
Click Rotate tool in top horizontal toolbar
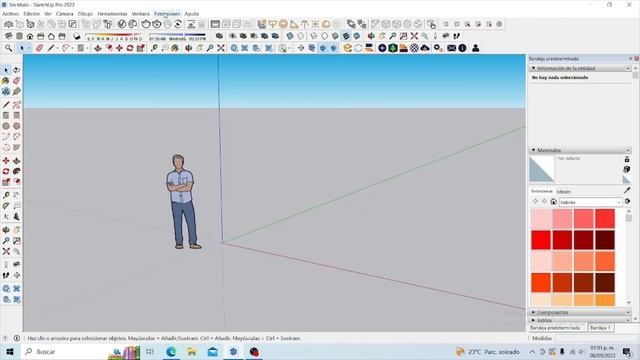(x=130, y=48)
